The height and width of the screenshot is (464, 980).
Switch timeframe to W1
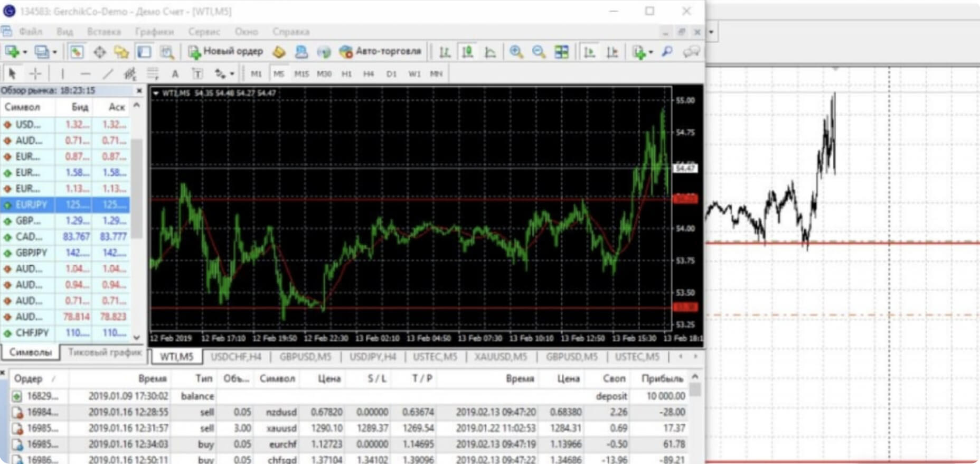(414, 74)
